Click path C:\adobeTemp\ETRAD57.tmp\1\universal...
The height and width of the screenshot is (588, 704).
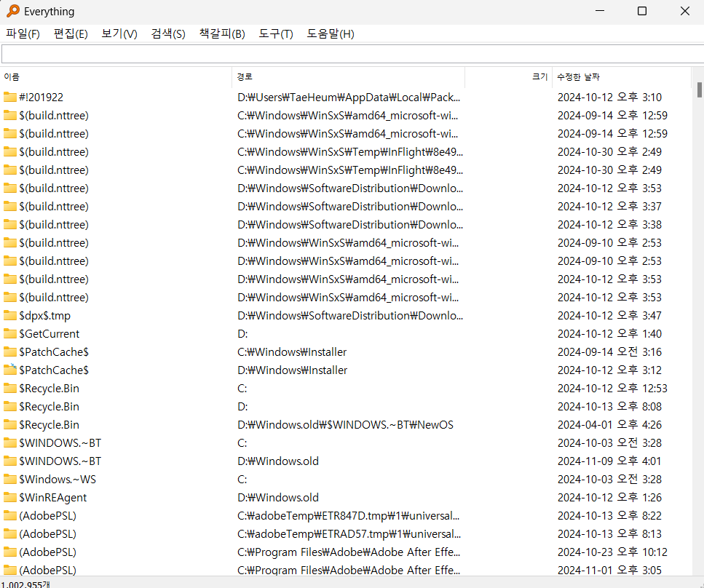click(x=349, y=533)
